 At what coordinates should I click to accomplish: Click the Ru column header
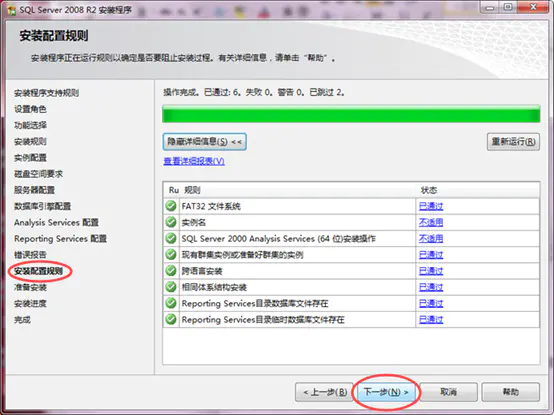click(x=172, y=190)
